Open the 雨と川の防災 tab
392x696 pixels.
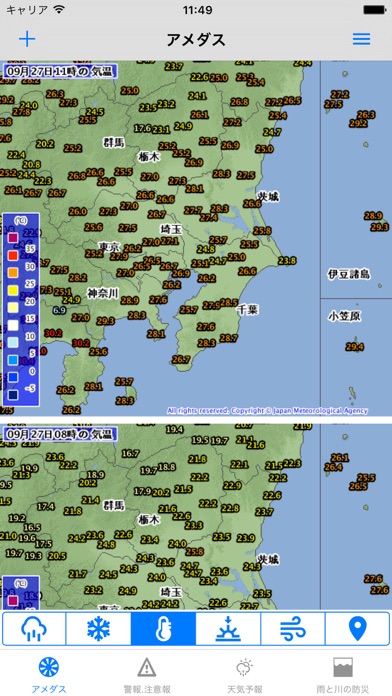click(343, 675)
